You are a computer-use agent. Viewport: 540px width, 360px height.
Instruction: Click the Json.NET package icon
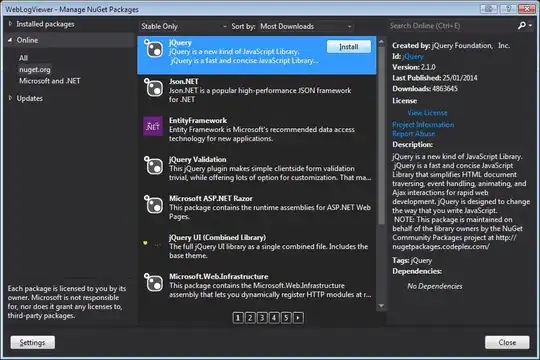pyautogui.click(x=153, y=88)
